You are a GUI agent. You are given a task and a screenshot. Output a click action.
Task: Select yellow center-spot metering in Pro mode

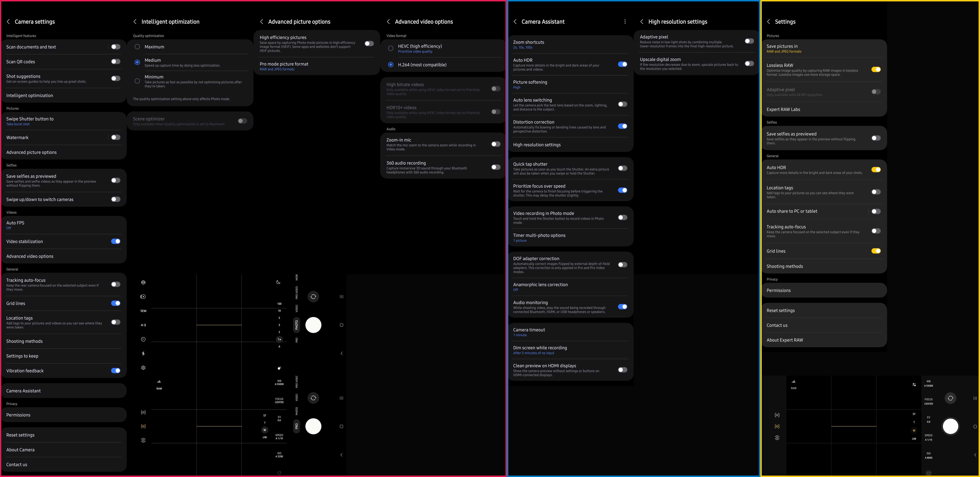[x=143, y=427]
